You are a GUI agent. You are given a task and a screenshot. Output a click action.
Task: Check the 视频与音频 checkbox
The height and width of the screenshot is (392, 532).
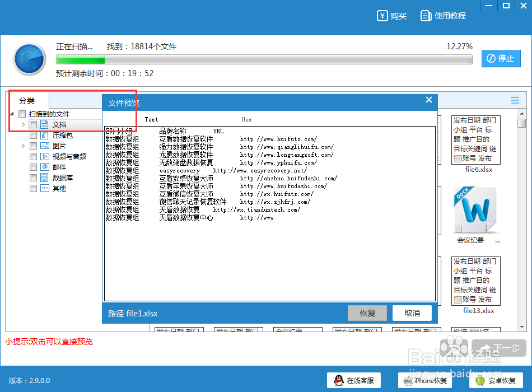(33, 156)
